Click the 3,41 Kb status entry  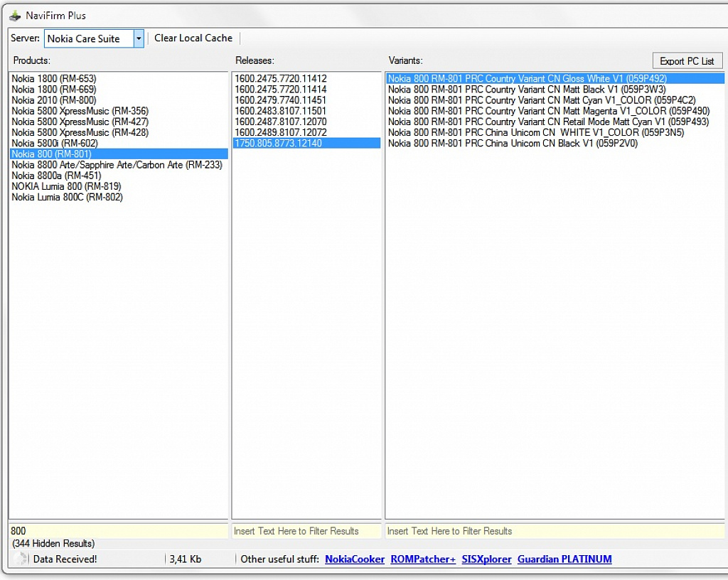[x=186, y=559]
